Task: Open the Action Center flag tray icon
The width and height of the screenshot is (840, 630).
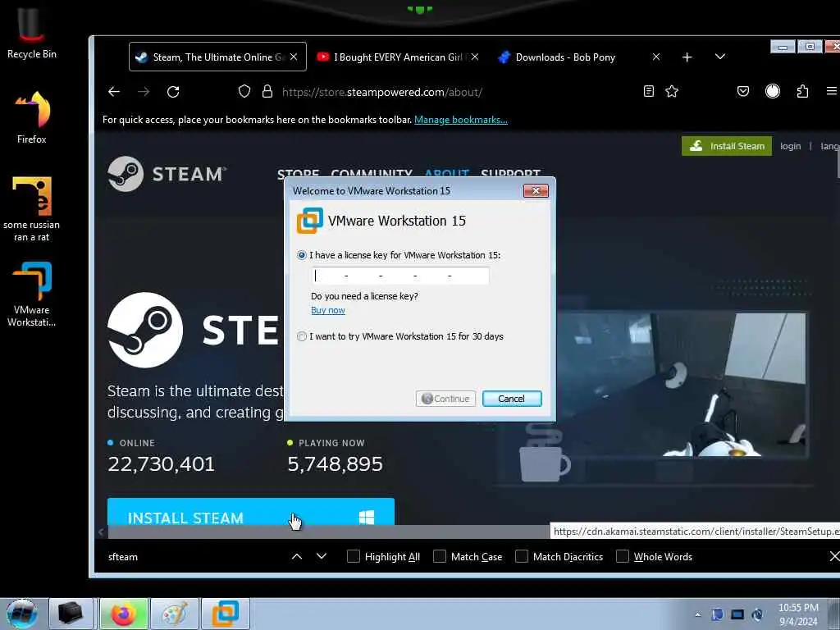Action: [717, 614]
